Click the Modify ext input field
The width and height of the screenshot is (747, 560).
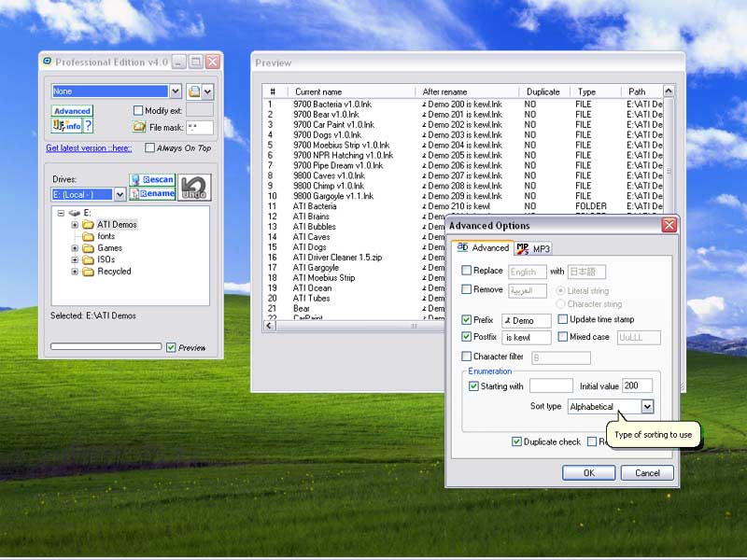[199, 110]
